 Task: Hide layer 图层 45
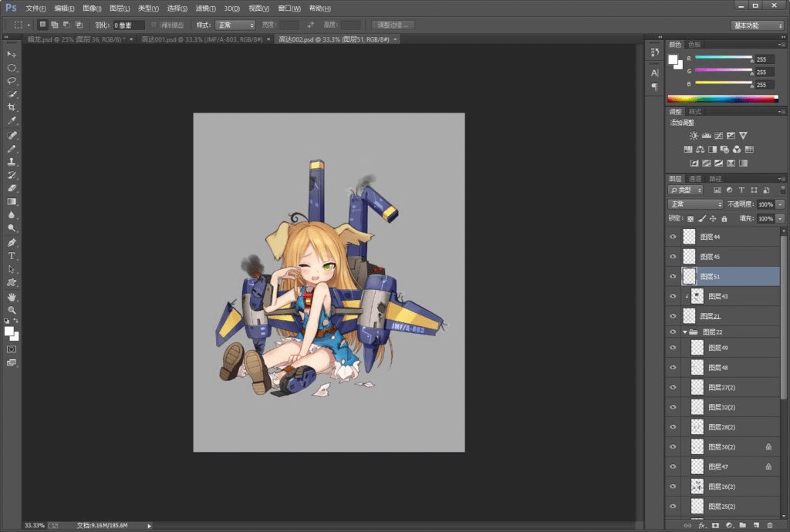[673, 257]
